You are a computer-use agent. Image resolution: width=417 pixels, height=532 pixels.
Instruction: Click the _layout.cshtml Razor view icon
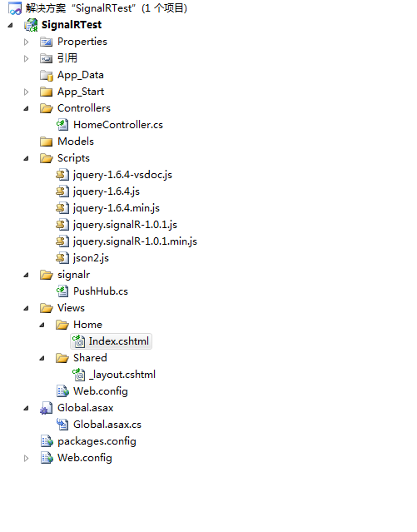coord(79,375)
